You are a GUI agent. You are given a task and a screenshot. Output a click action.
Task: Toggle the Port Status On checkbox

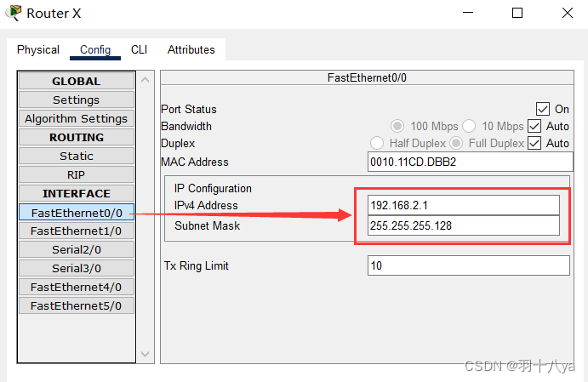pyautogui.click(x=543, y=109)
